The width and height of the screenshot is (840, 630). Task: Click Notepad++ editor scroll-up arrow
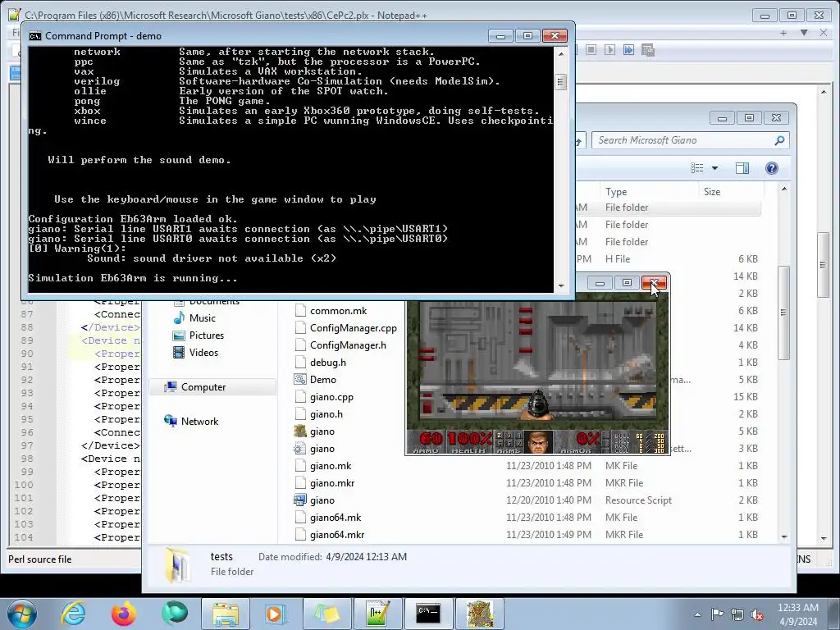point(824,93)
